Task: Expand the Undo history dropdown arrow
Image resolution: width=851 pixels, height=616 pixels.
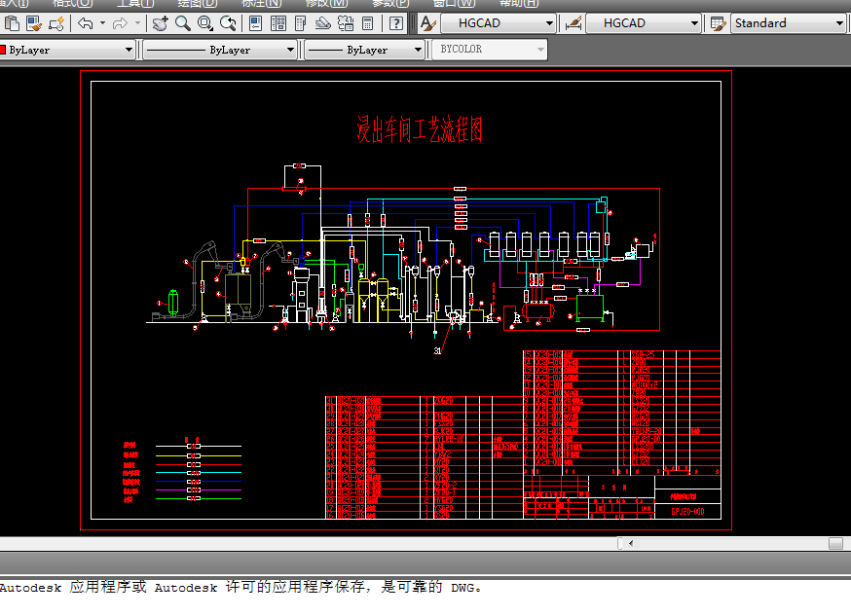Action: pyautogui.click(x=102, y=23)
